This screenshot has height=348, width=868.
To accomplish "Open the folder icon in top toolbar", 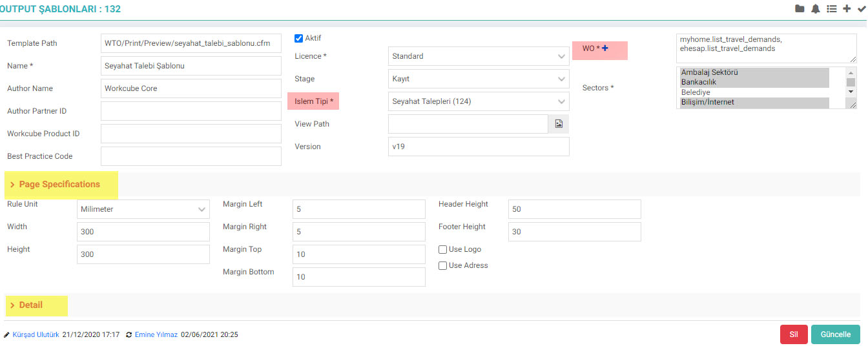I will coord(800,9).
